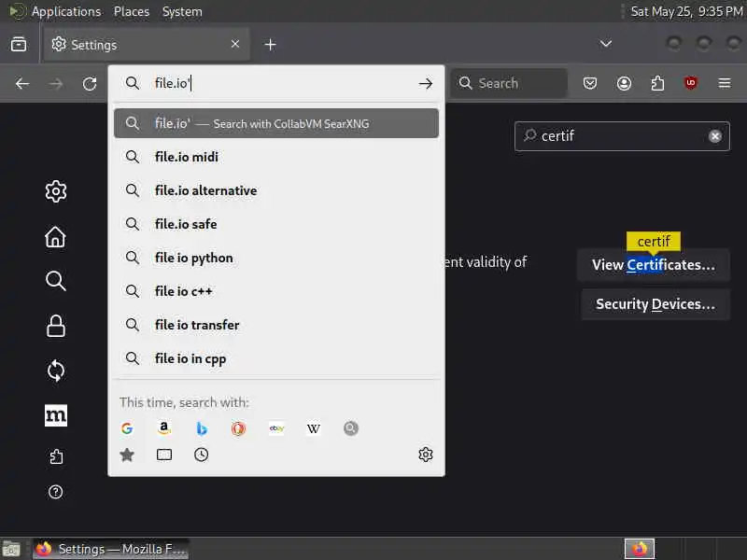Choose the file io c++ suggestion

coord(276,291)
